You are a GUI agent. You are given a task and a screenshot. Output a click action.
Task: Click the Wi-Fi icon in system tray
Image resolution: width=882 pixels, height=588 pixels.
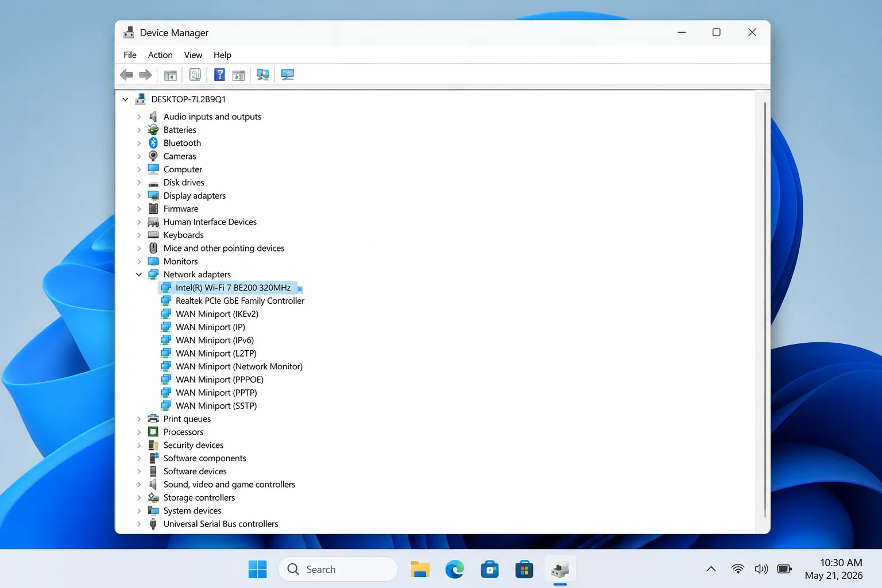738,569
